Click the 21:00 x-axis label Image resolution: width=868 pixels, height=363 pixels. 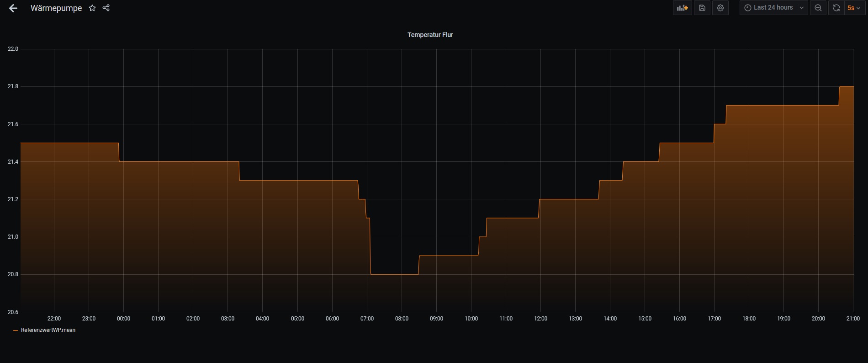point(853,319)
